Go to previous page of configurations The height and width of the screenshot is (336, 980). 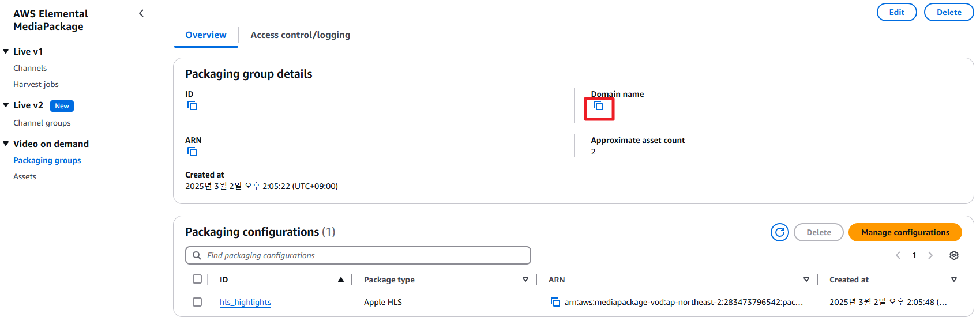(898, 255)
